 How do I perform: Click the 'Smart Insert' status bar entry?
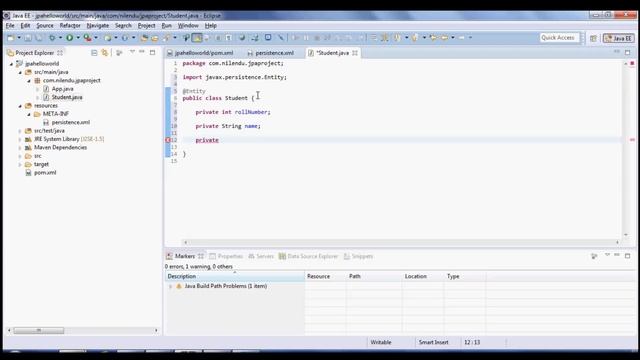[433, 342]
